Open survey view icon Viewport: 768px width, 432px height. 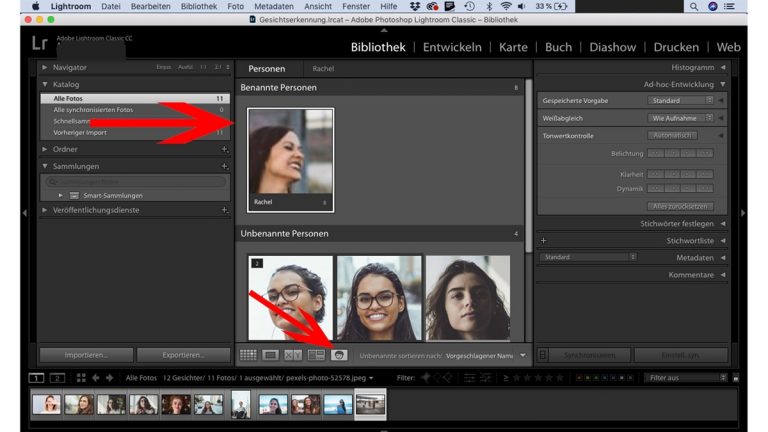(316, 355)
